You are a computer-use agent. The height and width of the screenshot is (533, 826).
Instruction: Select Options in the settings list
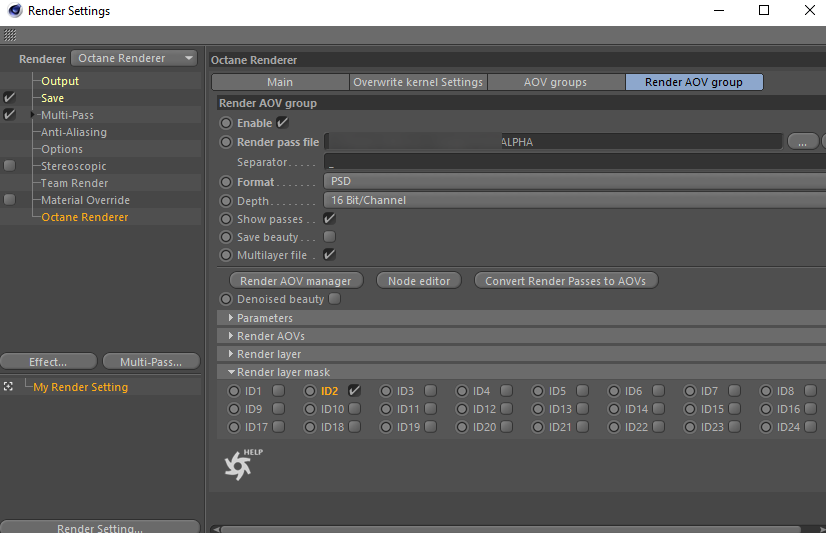[62, 149]
